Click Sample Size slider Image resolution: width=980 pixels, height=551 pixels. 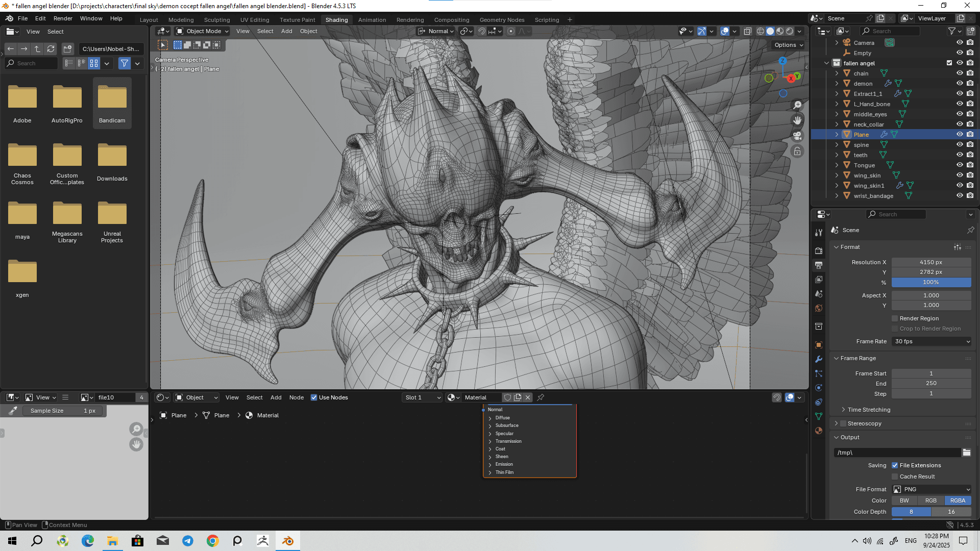tap(63, 411)
